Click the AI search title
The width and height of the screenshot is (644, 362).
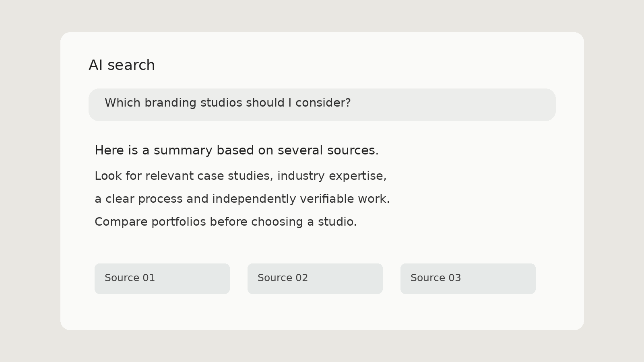pyautogui.click(x=122, y=65)
